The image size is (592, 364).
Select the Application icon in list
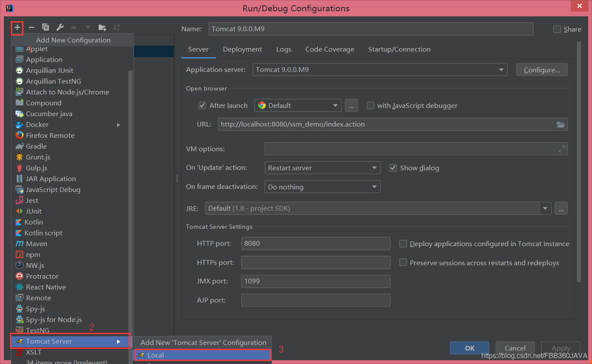pyautogui.click(x=19, y=59)
